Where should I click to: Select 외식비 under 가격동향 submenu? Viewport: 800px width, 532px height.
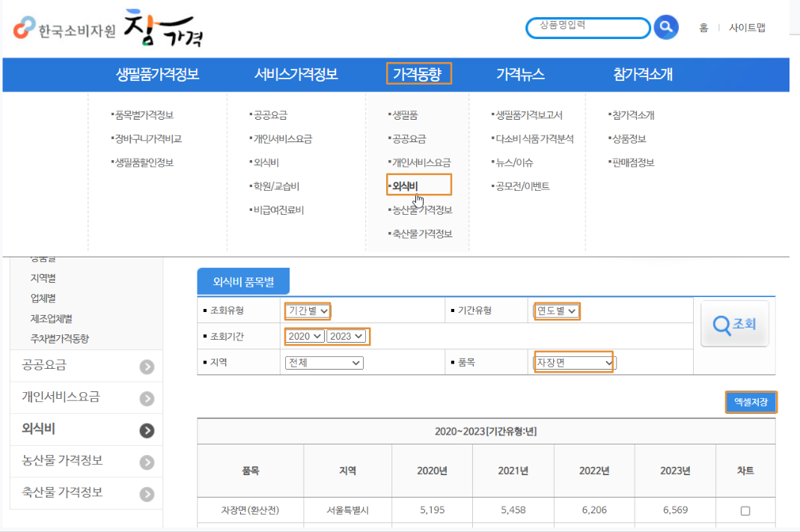405,186
